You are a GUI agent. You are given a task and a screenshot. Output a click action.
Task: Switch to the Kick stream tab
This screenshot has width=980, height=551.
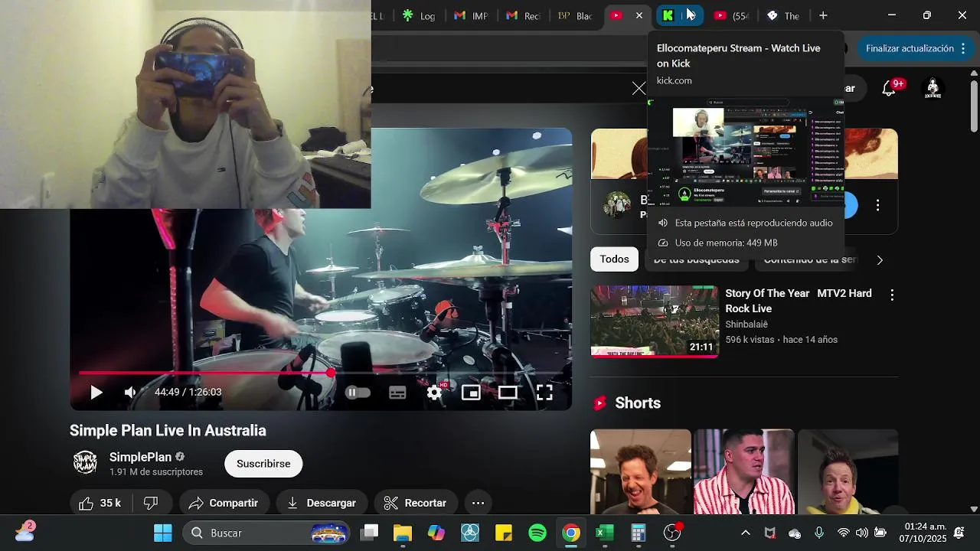[678, 15]
